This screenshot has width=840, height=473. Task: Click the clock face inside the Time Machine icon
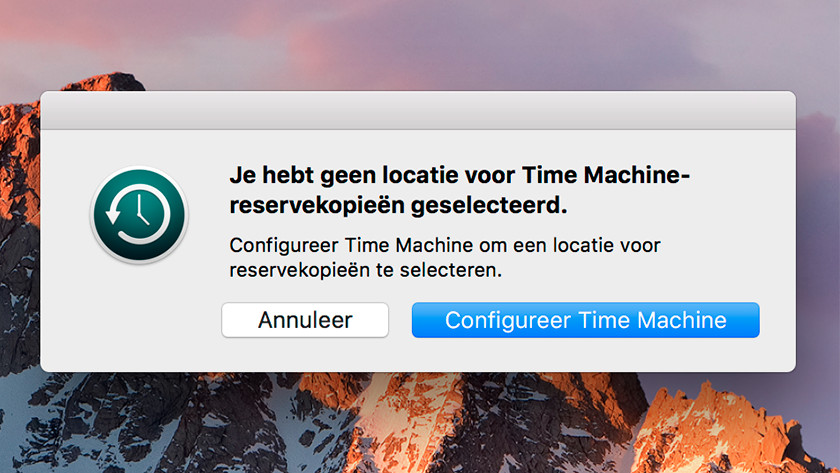pyautogui.click(x=141, y=212)
